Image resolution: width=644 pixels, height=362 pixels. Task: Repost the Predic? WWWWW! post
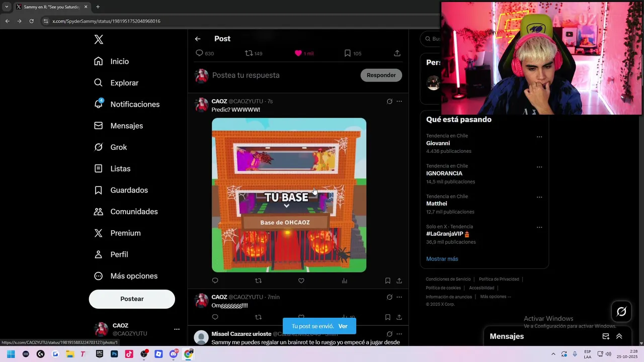258,281
